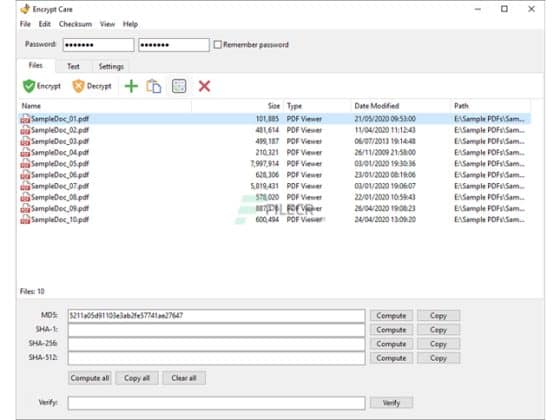The image size is (560, 420).
Task: Open the View menu
Action: tap(107, 24)
